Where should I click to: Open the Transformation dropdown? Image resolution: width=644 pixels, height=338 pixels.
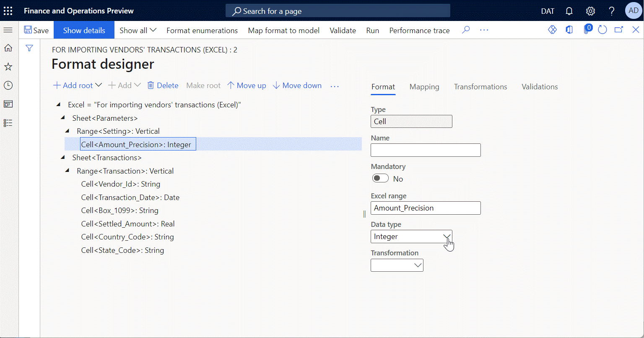click(x=418, y=265)
